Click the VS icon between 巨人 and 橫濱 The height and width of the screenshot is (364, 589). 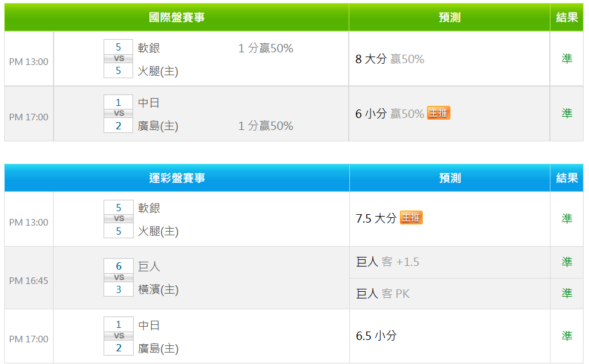pyautogui.click(x=119, y=277)
